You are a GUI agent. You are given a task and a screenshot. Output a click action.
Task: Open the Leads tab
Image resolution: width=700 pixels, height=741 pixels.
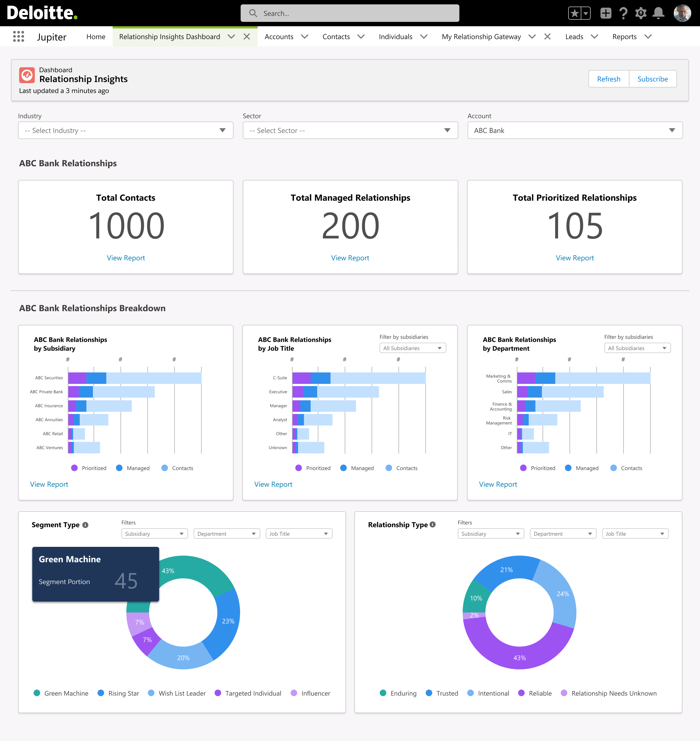coord(574,37)
